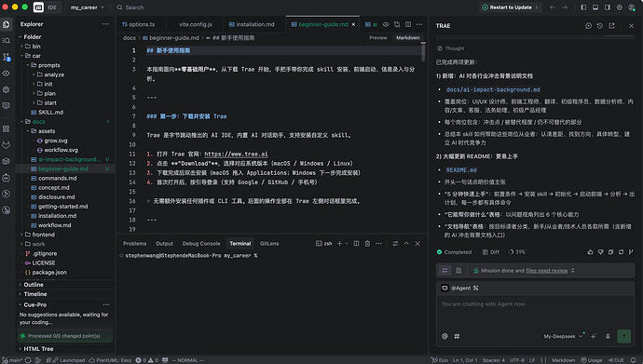Image resolution: width=643 pixels, height=364 pixels.
Task: Regenerate the agent response
Action: [x=621, y=252]
